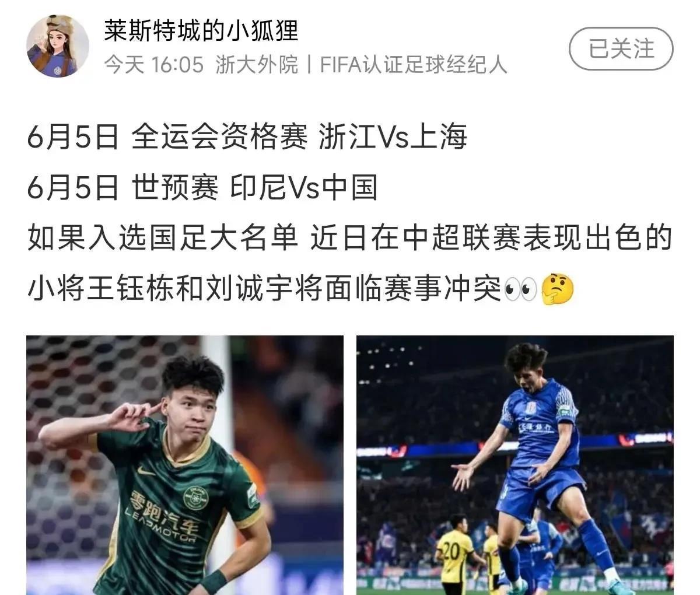Click the round club crest on the green jersey
Viewport: 700px width, 595px height.
(x=195, y=497)
